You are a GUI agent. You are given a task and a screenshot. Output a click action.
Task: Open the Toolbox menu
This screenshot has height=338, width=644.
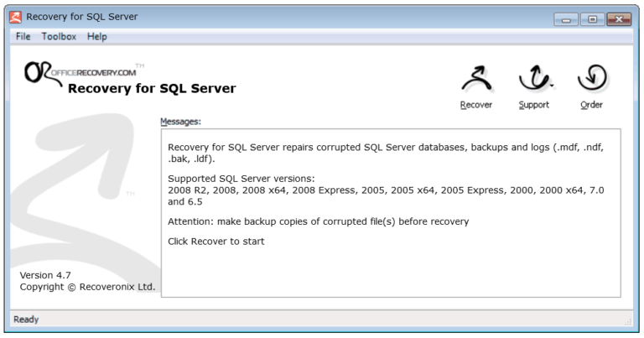59,37
